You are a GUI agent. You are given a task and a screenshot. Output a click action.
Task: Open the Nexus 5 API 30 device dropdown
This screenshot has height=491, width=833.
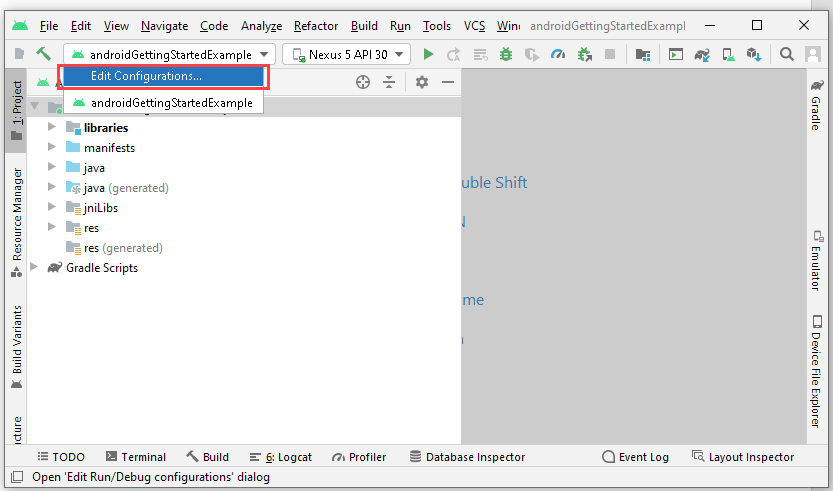(347, 54)
